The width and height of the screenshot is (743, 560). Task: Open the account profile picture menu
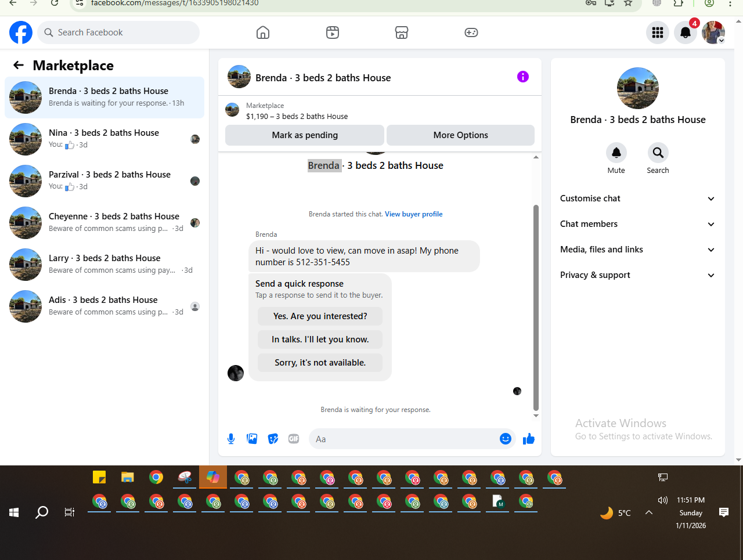click(x=713, y=32)
